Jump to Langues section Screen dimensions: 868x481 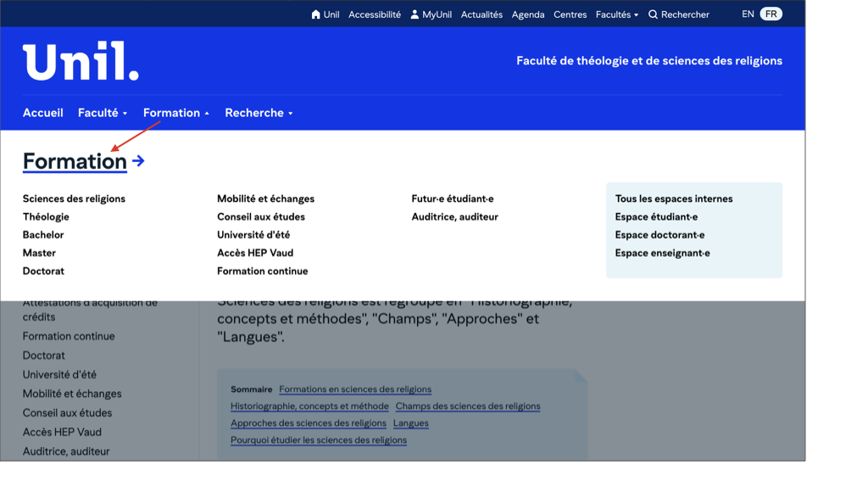click(411, 423)
